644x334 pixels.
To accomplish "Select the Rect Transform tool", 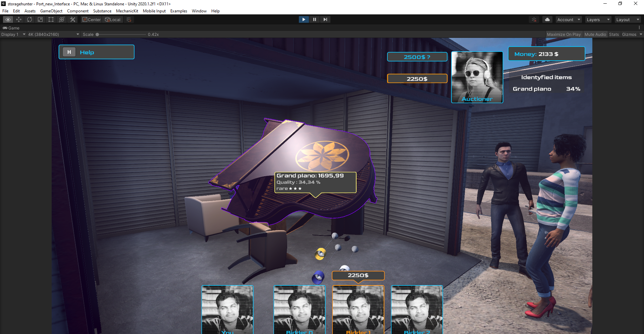I will tap(51, 19).
